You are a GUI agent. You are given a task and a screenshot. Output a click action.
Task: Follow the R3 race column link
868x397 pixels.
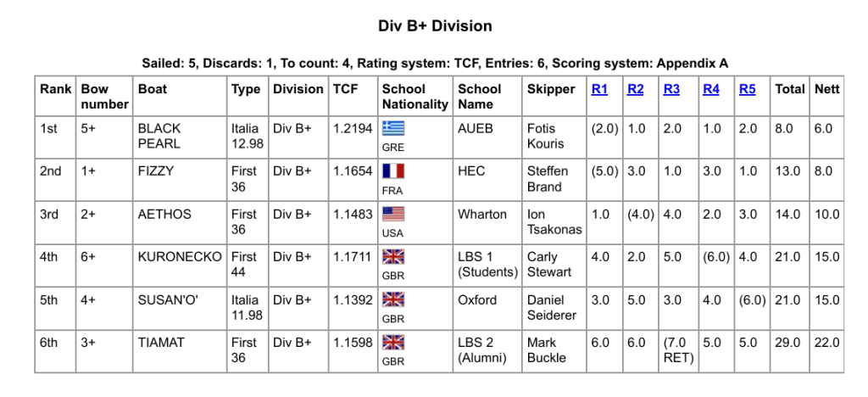click(x=671, y=88)
